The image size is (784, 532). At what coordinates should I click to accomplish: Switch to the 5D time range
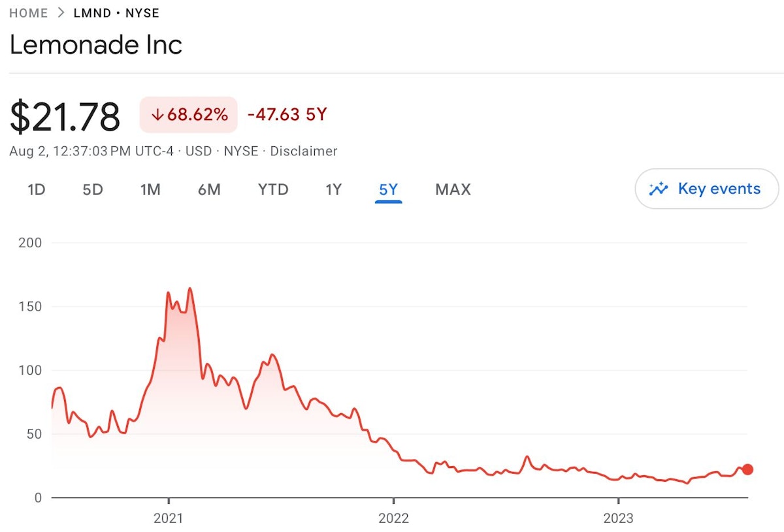(x=93, y=189)
